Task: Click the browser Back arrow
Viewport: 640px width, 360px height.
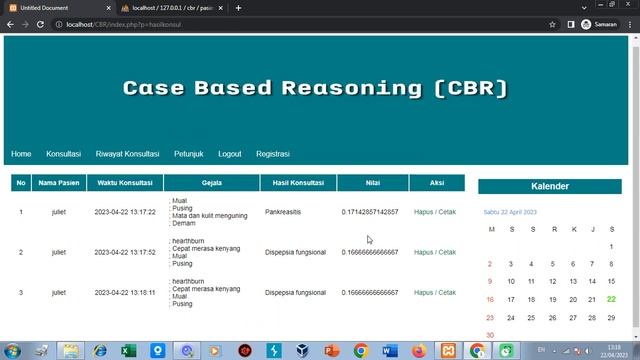Action: [x=10, y=24]
